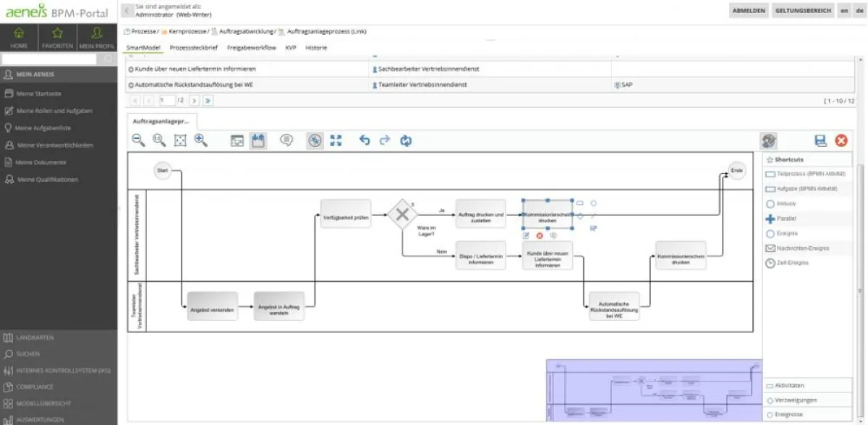Viewport: 868px width, 425px height.
Task: Redo the last diagram change
Action: coord(386,141)
